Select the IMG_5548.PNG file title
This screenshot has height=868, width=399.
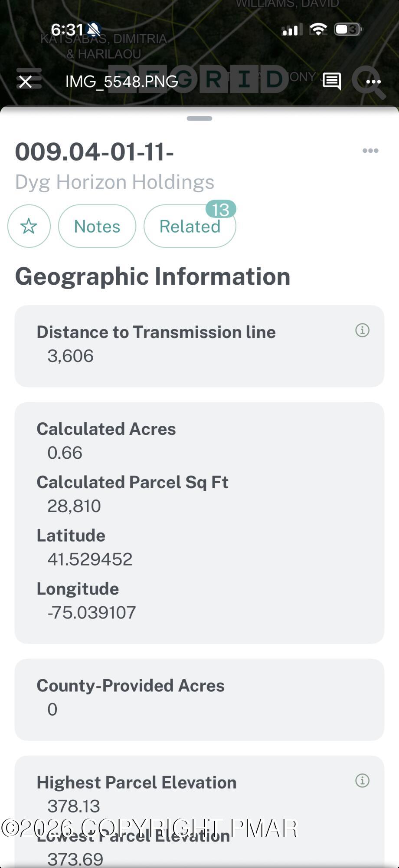pos(122,82)
